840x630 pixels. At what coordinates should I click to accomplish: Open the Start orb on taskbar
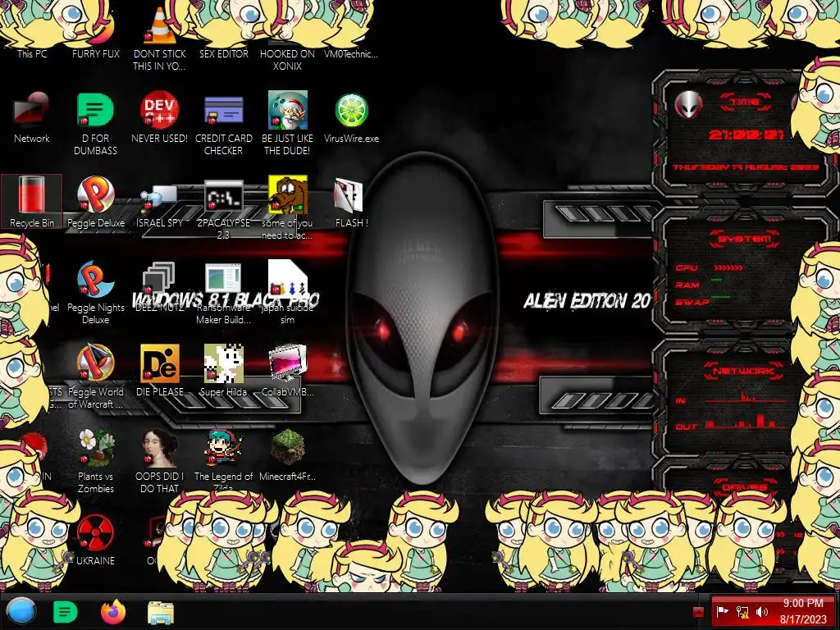pos(21,611)
